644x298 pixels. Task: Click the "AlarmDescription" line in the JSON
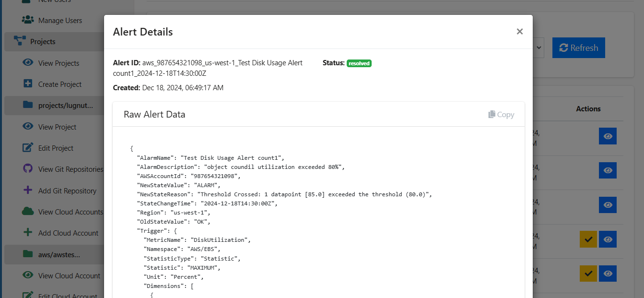(x=241, y=167)
